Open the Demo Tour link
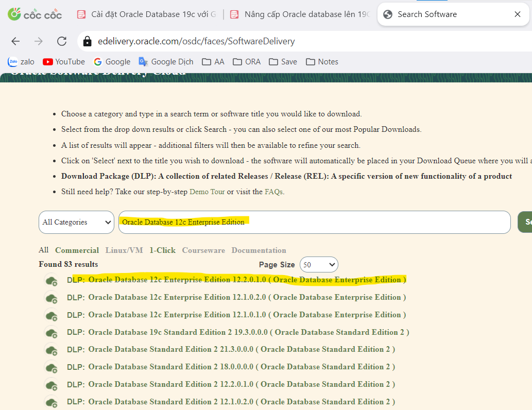Image resolution: width=532 pixels, height=410 pixels. 207,192
